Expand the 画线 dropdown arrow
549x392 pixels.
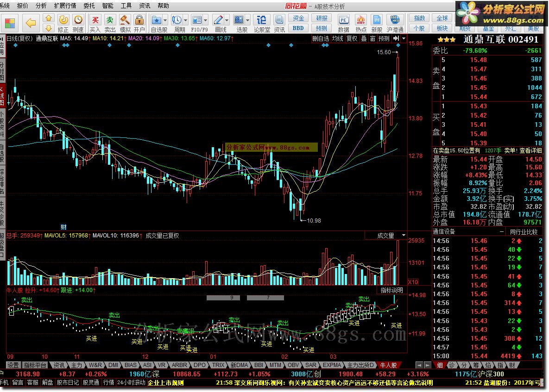(227, 20)
